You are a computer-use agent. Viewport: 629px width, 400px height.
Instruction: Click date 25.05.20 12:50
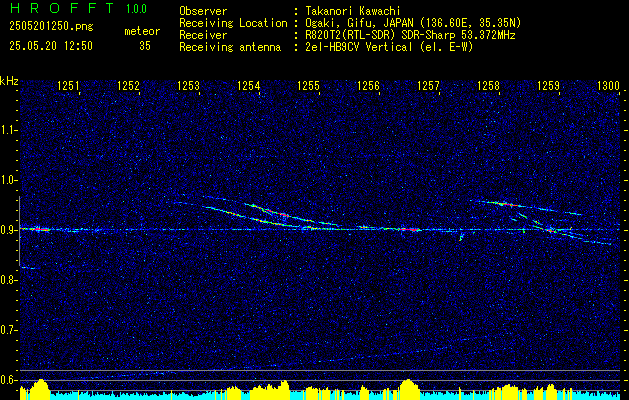pos(51,46)
